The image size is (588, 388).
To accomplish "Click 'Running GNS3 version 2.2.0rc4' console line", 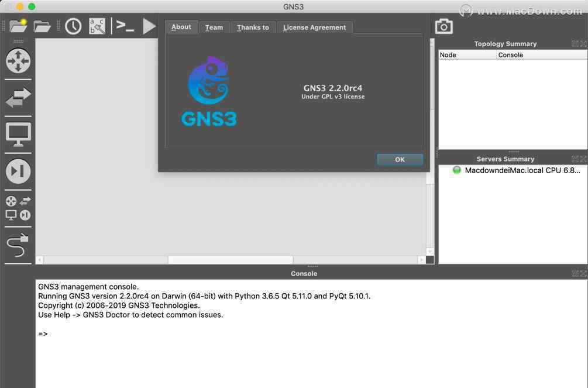I will pos(204,296).
